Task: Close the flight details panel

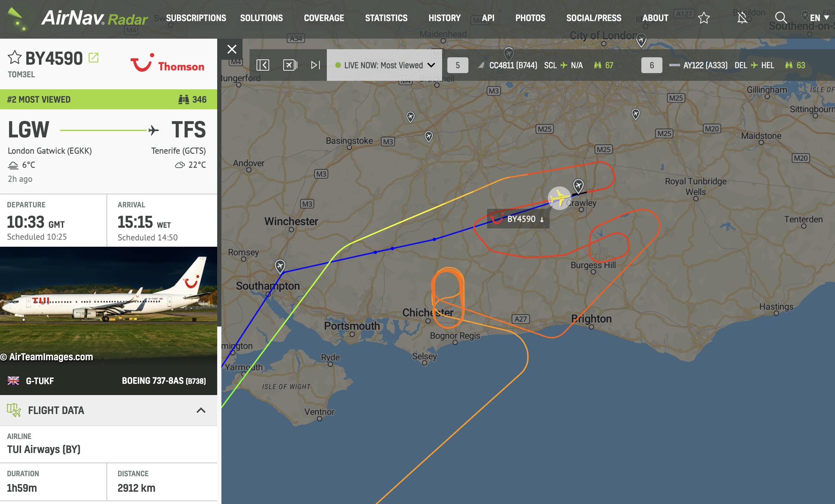Action: pyautogui.click(x=232, y=49)
